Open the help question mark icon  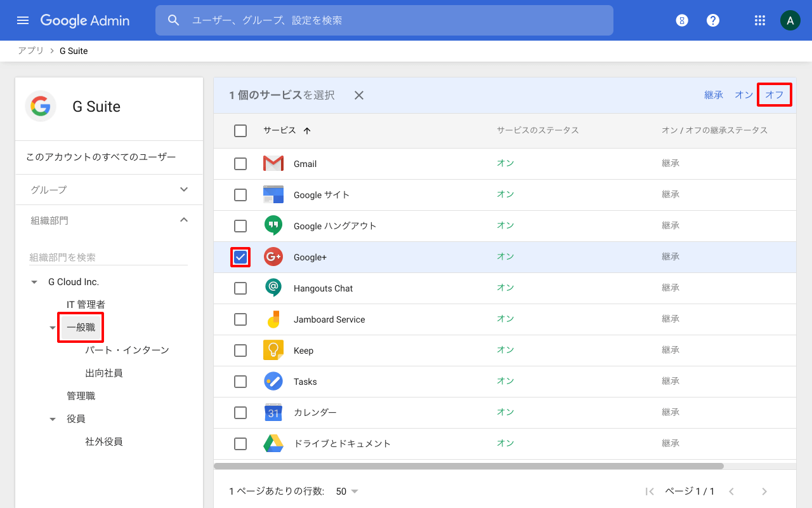[x=713, y=20]
